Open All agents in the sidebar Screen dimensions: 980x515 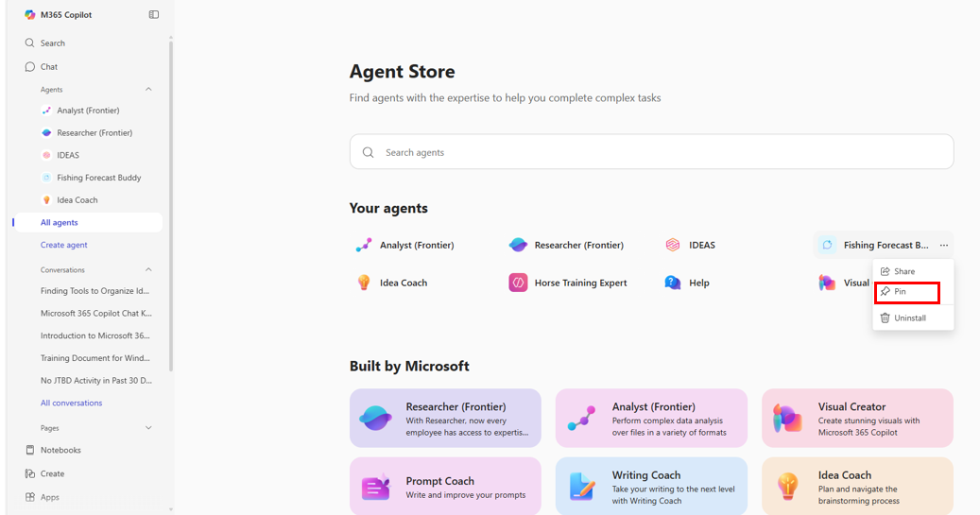tap(88, 222)
